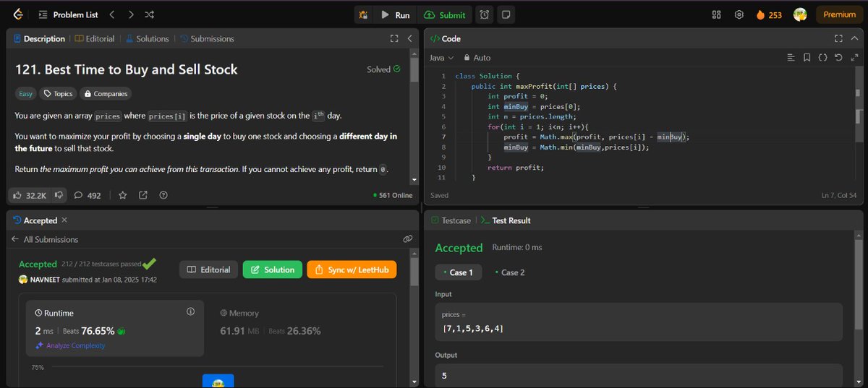Switch to the Editorial tab

[x=95, y=38]
